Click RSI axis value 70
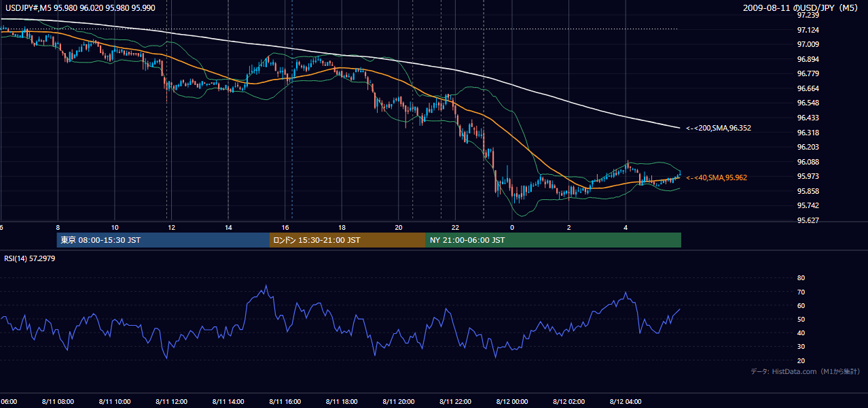 coord(801,292)
